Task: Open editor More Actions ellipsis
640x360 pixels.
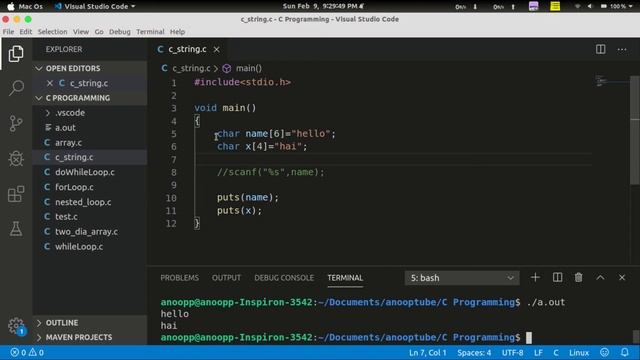Action: click(x=622, y=49)
